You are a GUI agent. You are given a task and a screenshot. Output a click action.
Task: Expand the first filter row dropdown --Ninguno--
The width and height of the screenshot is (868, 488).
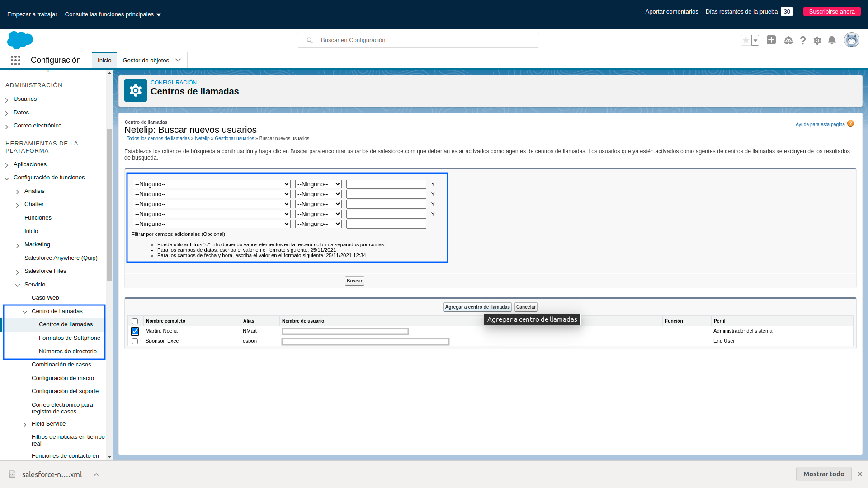pyautogui.click(x=211, y=183)
